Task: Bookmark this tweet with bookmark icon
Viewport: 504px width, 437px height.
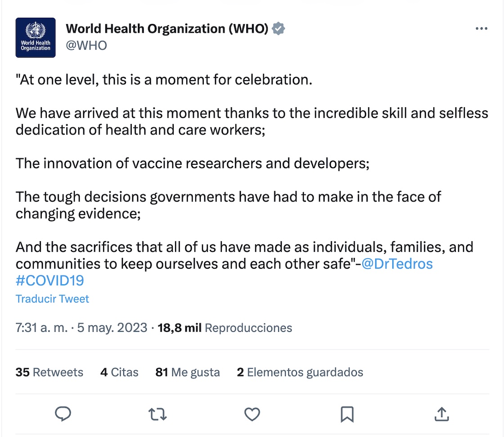Action: point(347,414)
